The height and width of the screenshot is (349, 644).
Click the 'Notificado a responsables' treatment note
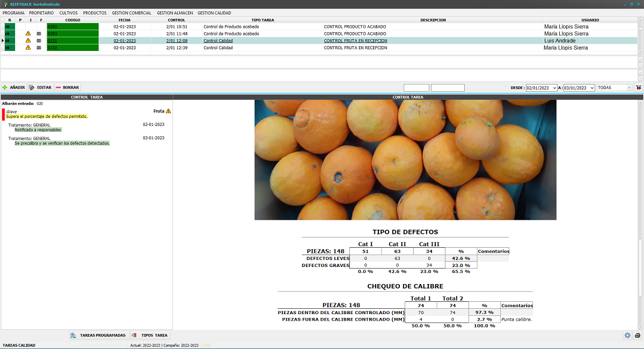pyautogui.click(x=38, y=130)
